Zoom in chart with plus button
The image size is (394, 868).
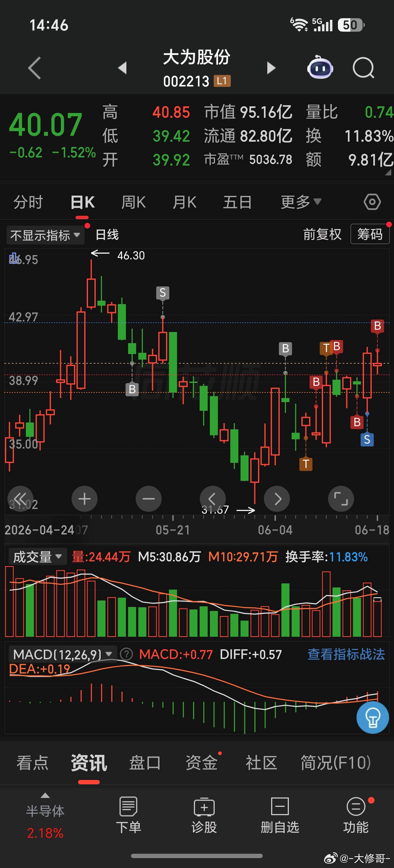(85, 499)
